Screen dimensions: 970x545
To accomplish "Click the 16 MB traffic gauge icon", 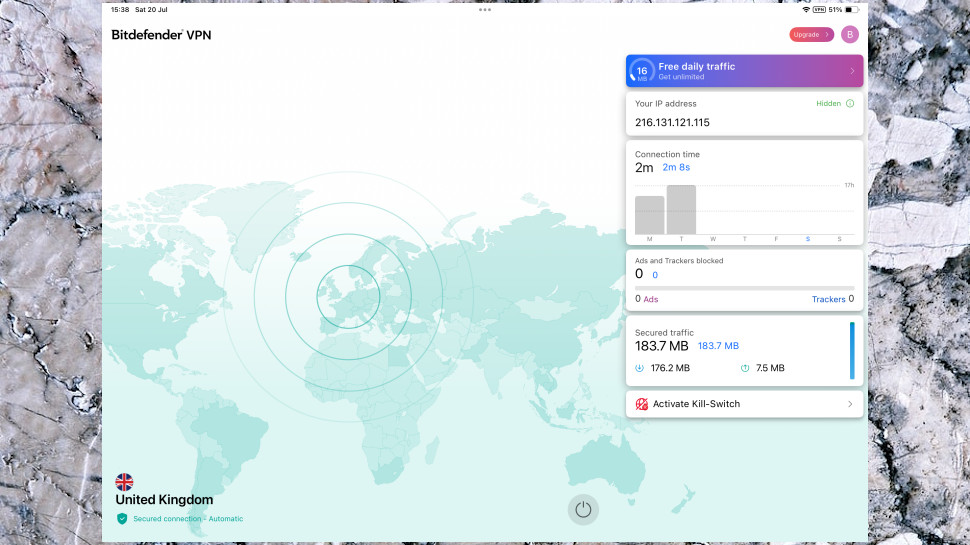I will [642, 71].
